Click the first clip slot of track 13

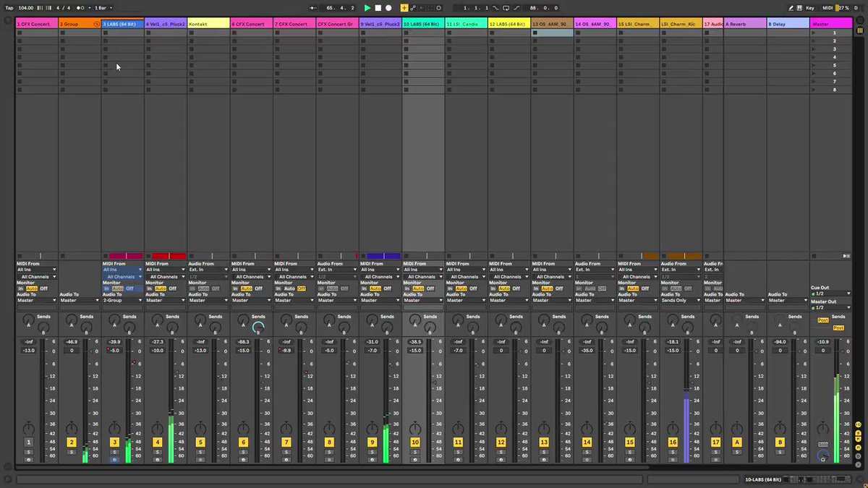[553, 33]
